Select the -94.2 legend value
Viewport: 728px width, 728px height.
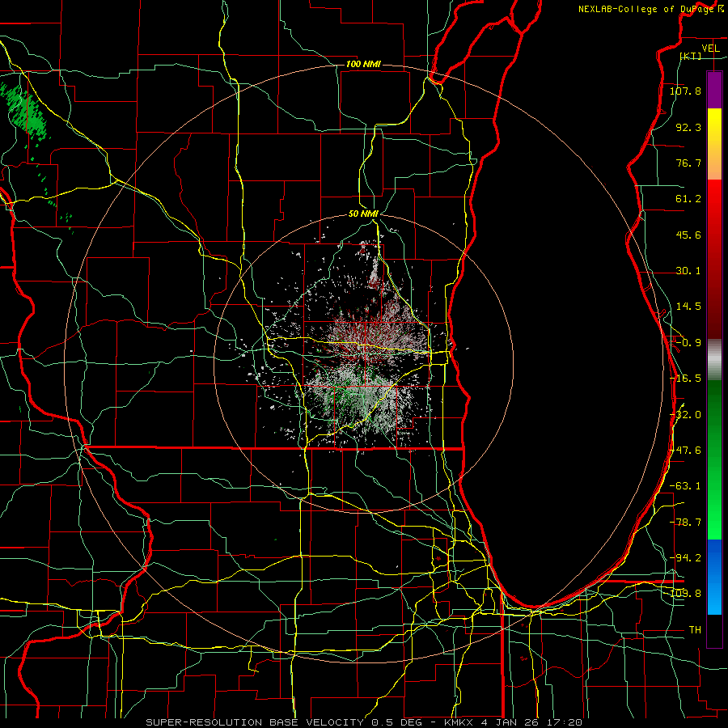685,557
